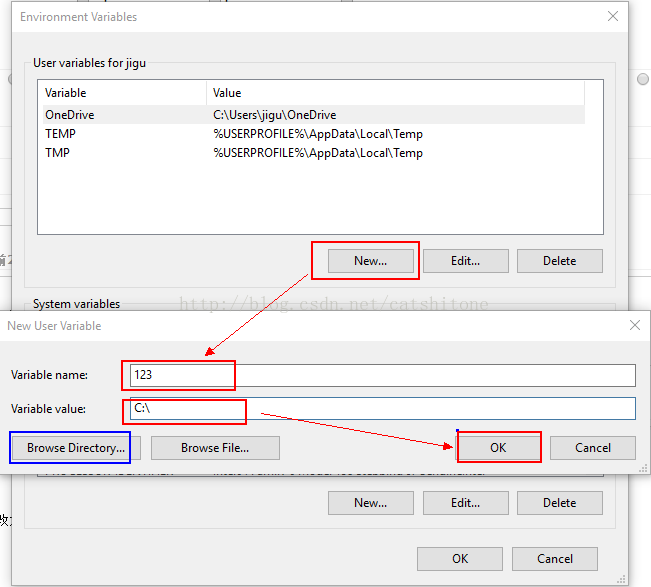Cancel the New User Variable dialog
The image size is (651, 587).
click(x=592, y=448)
